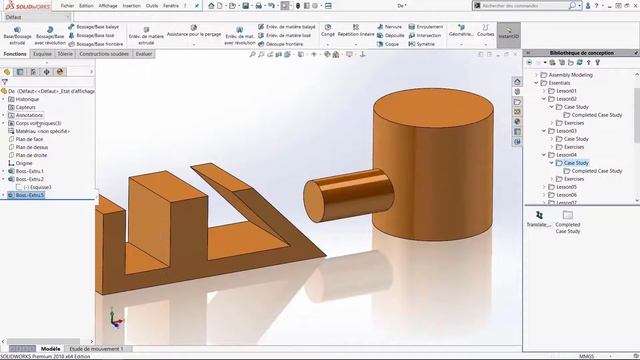This screenshot has height=360, width=640.
Task: Select Enlèv. de matière extrudé tool
Action: click(x=146, y=36)
